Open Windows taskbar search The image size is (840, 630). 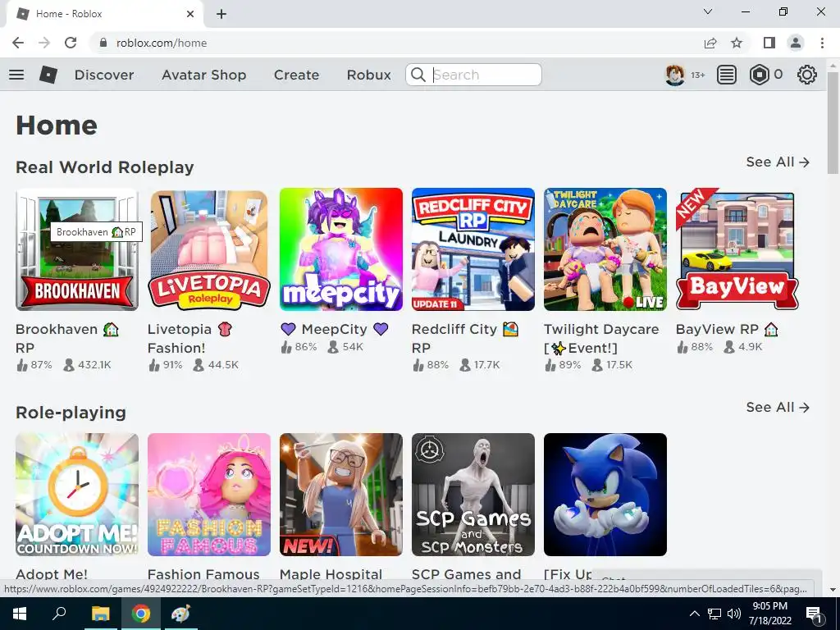(x=59, y=614)
